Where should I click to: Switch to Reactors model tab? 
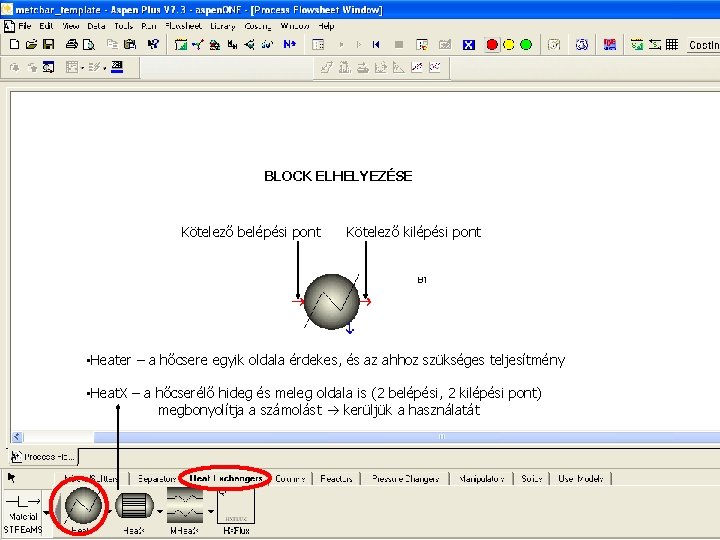pos(336,478)
